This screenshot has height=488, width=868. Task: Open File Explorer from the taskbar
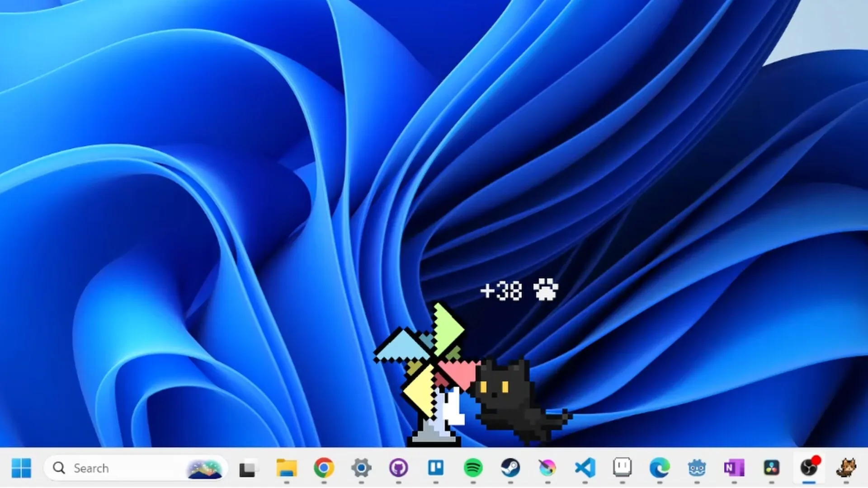tap(287, 468)
